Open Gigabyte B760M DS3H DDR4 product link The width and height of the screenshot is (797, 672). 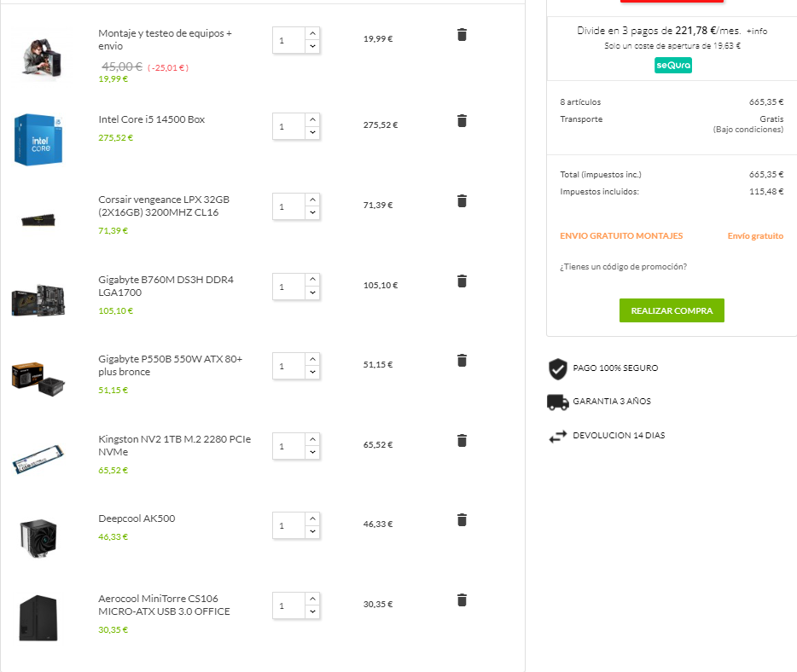coord(166,286)
